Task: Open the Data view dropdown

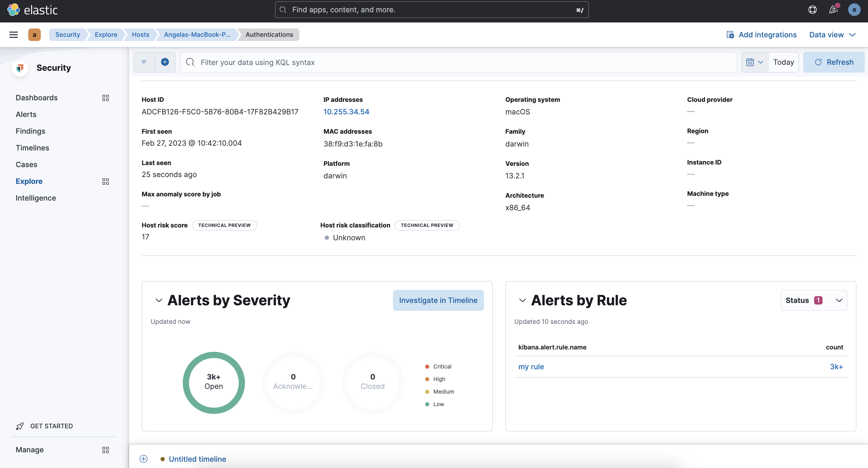Action: 832,34
